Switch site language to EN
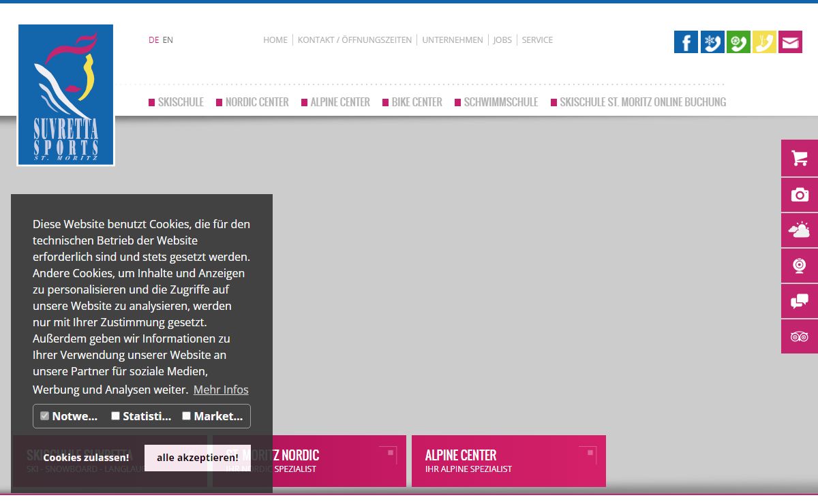 [168, 40]
